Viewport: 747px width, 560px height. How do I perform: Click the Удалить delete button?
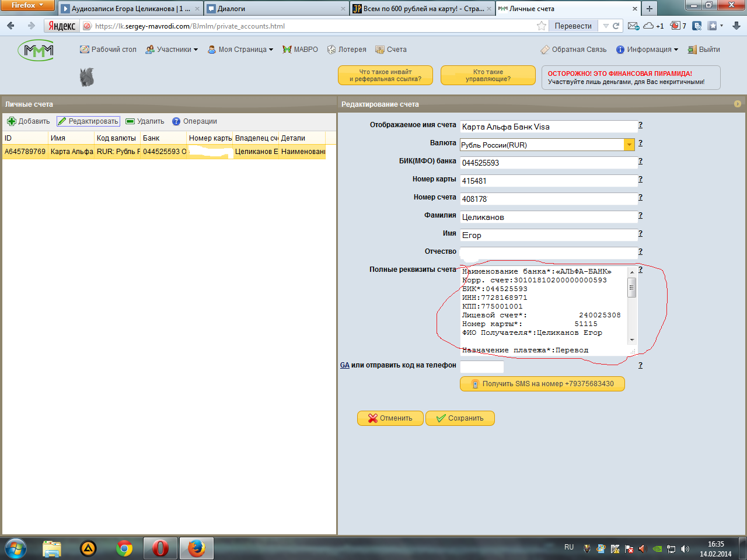(145, 121)
